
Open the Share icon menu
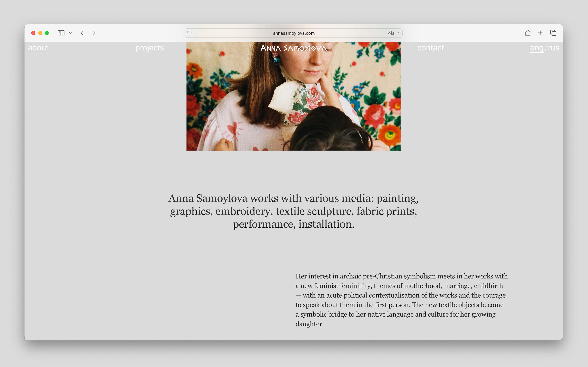[x=528, y=33]
